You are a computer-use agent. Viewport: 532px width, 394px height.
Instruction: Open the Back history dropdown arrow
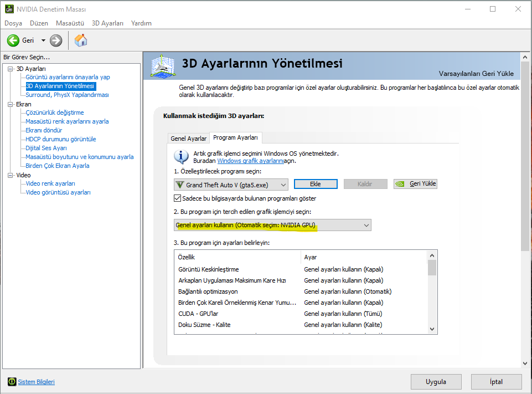(43, 40)
